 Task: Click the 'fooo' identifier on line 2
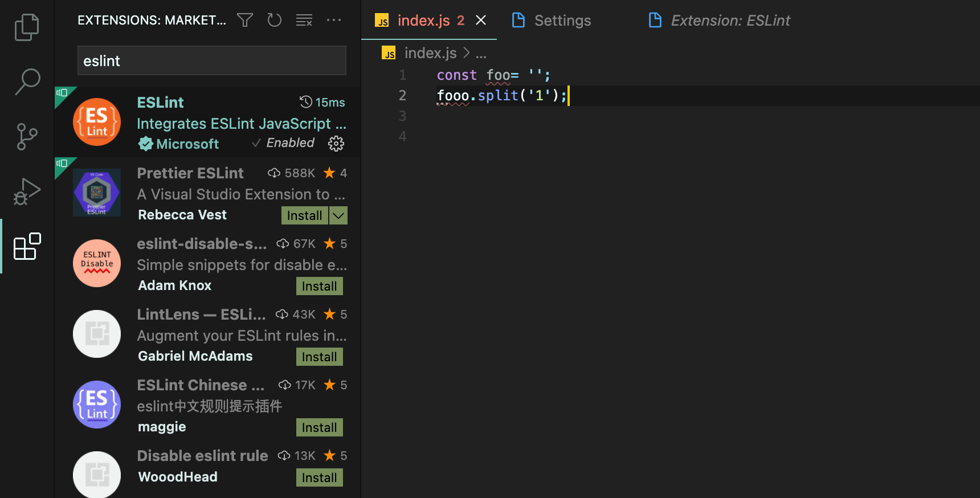point(453,95)
